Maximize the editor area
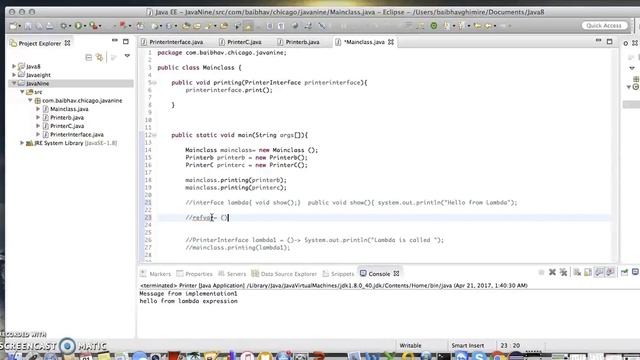 (x=609, y=41)
